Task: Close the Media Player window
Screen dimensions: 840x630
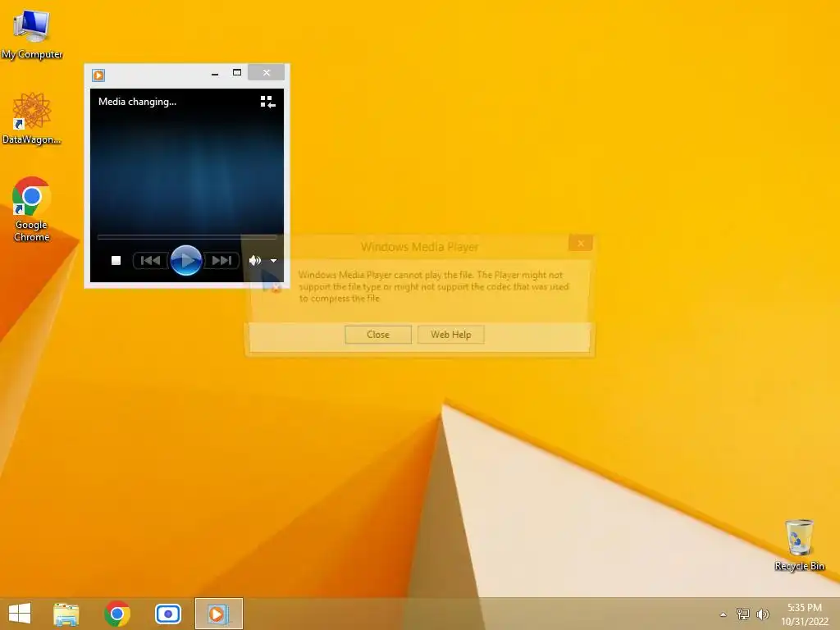Action: click(267, 73)
